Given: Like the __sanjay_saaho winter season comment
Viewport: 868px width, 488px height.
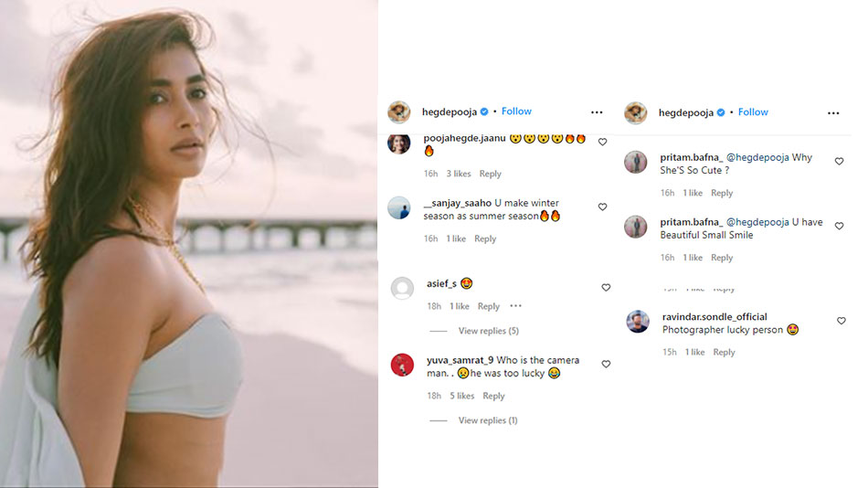Looking at the screenshot, I should (x=602, y=207).
